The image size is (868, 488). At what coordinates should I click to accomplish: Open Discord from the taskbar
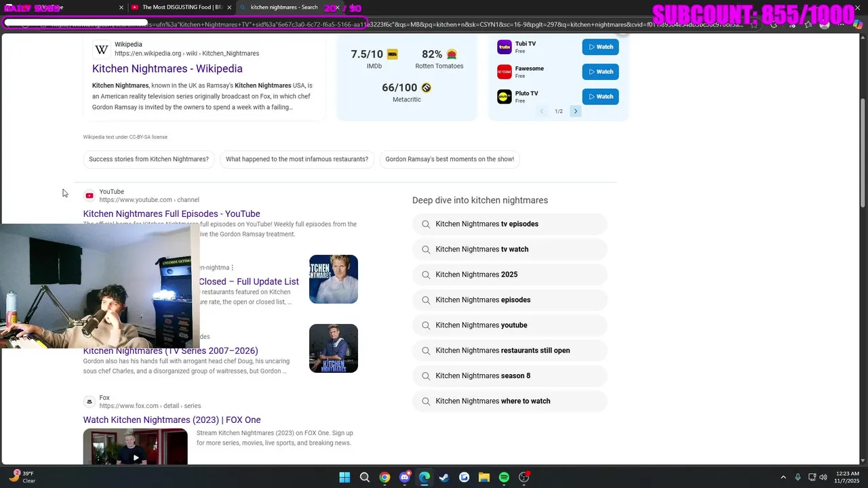point(405,477)
